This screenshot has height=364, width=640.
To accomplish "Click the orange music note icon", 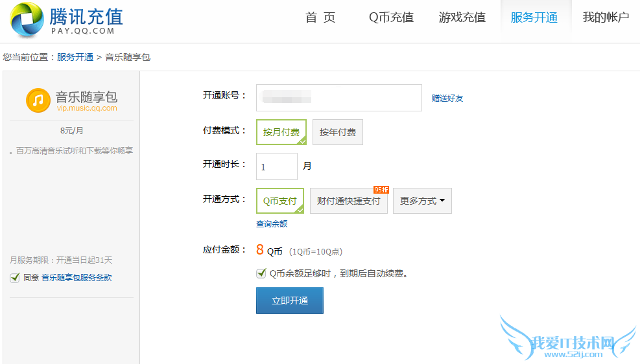I will (38, 100).
